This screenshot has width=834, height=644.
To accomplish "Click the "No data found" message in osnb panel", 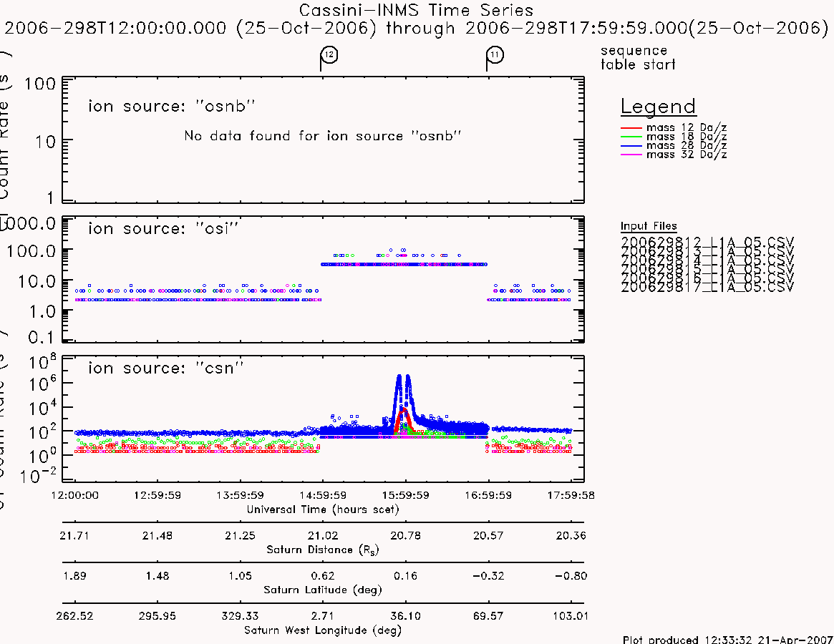I will (x=322, y=136).
